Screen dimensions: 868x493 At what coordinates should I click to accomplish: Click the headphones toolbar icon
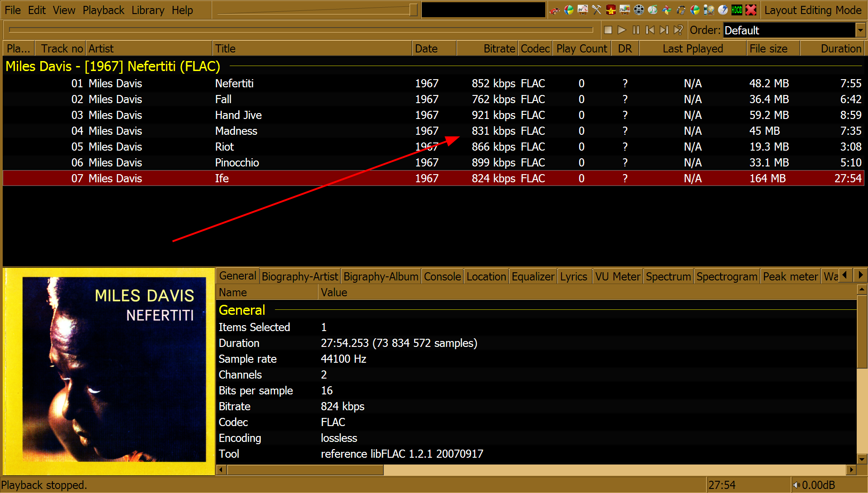(681, 10)
